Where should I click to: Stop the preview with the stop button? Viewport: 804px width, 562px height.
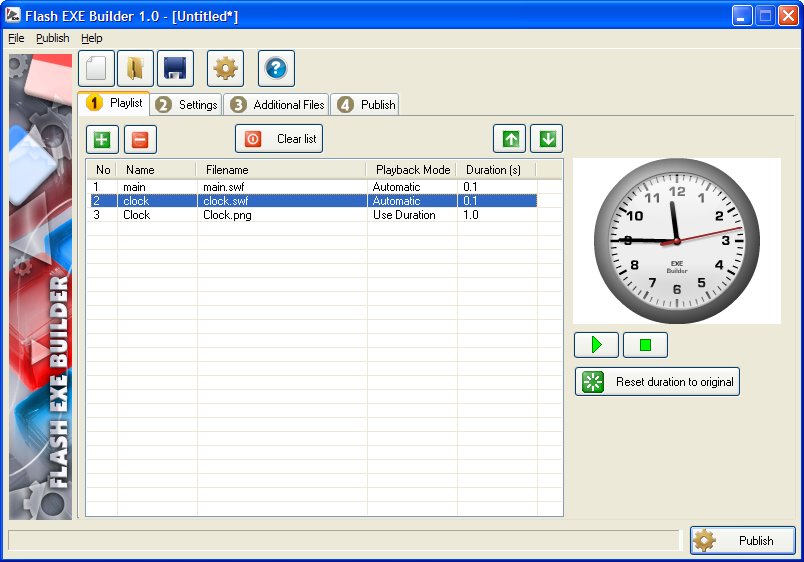pyautogui.click(x=645, y=345)
